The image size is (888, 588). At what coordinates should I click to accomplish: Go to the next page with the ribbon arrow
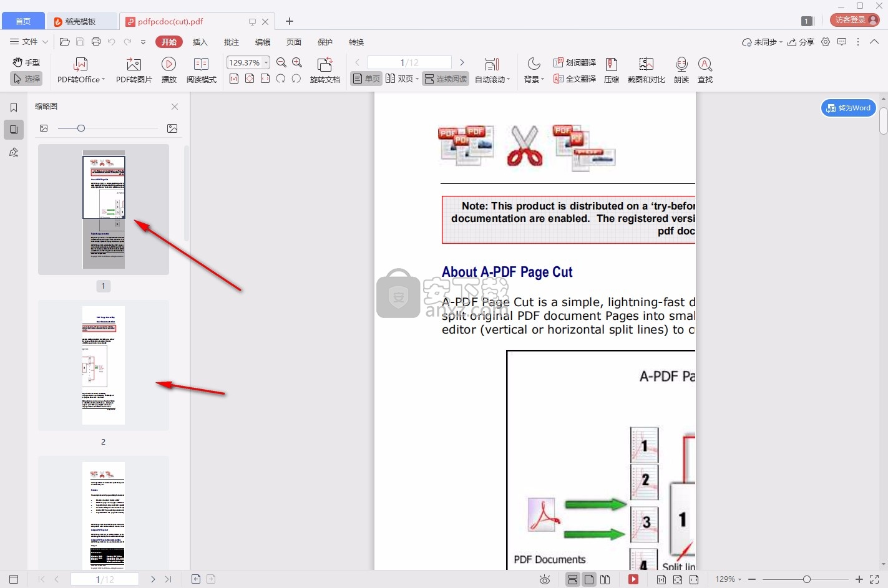[462, 62]
